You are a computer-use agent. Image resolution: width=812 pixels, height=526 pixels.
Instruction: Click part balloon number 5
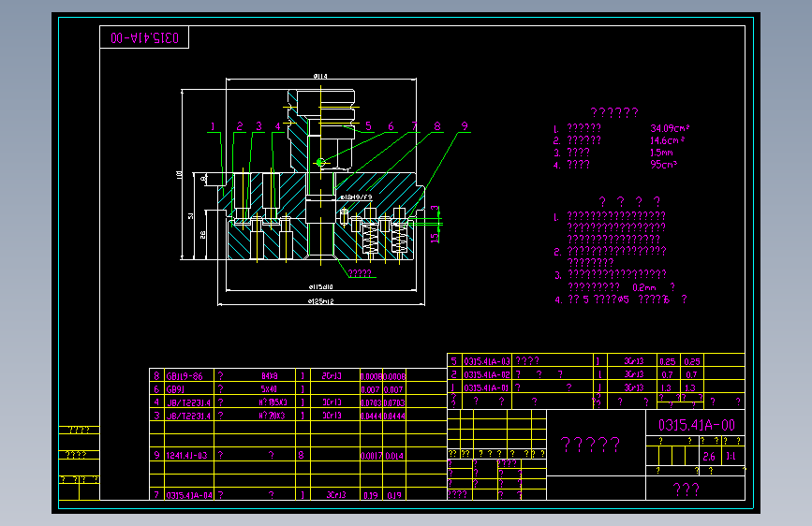tap(368, 125)
